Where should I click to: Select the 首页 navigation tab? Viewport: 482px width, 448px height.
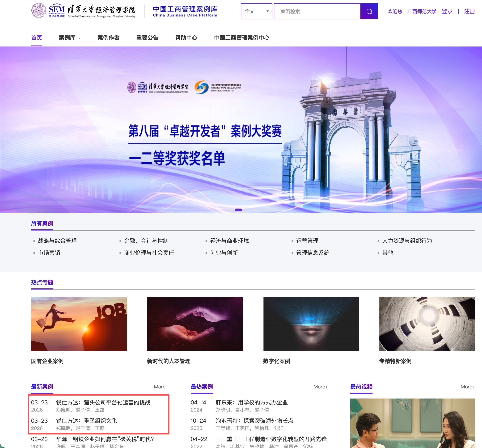[37, 38]
